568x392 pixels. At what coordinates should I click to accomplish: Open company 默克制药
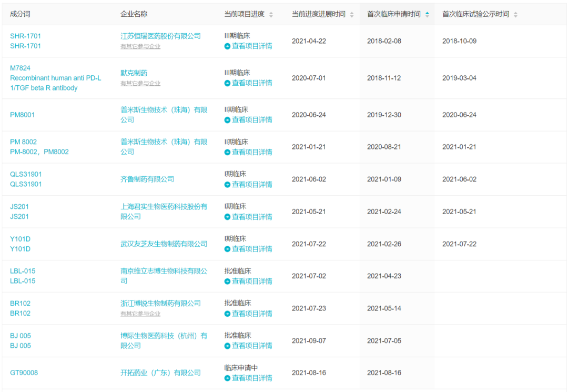(x=134, y=73)
